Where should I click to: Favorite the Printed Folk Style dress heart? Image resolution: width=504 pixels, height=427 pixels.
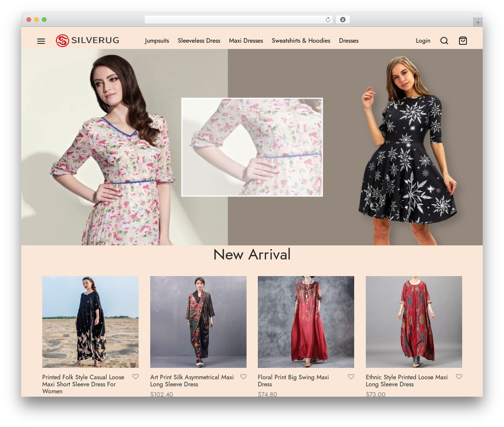point(135,377)
